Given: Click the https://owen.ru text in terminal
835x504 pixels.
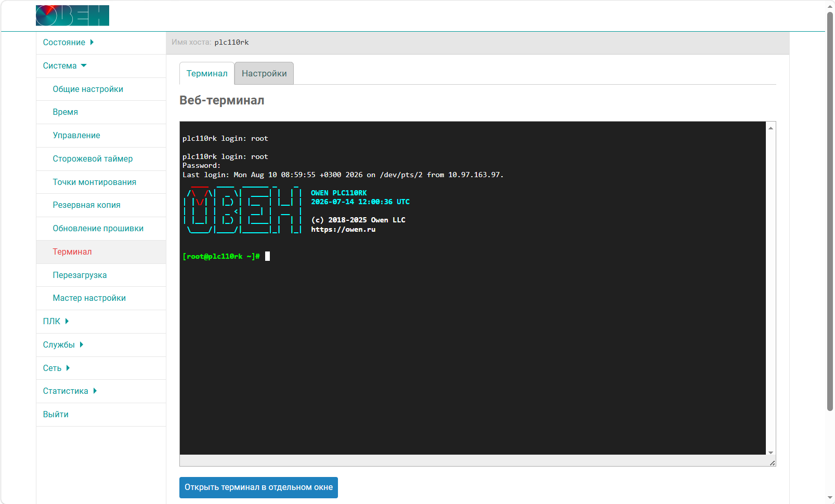Looking at the screenshot, I should pos(343,229).
